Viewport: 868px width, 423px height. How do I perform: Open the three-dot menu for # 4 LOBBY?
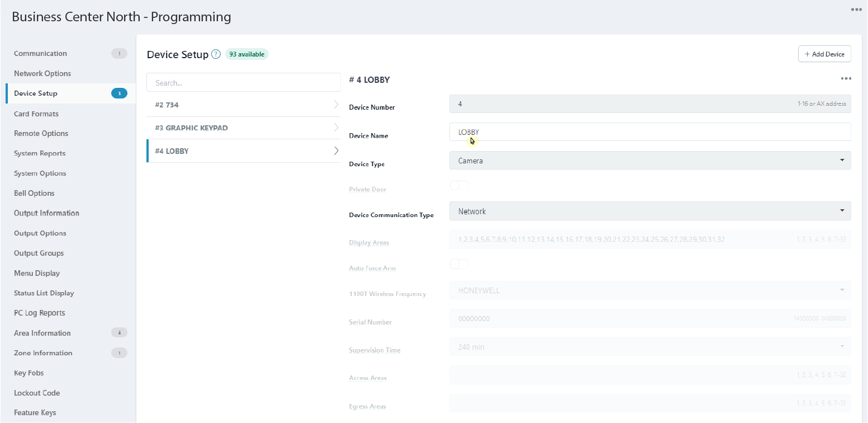click(846, 79)
